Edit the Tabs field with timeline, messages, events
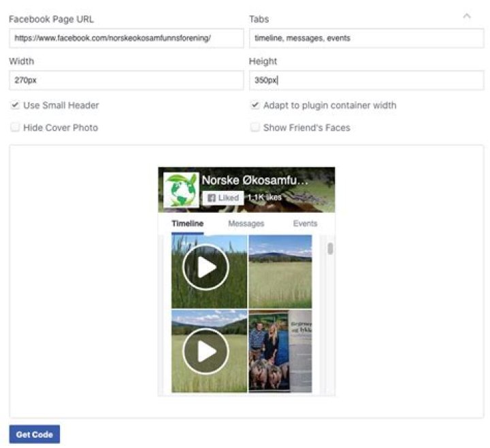Image resolution: width=490 pixels, height=448 pixels. (x=367, y=38)
